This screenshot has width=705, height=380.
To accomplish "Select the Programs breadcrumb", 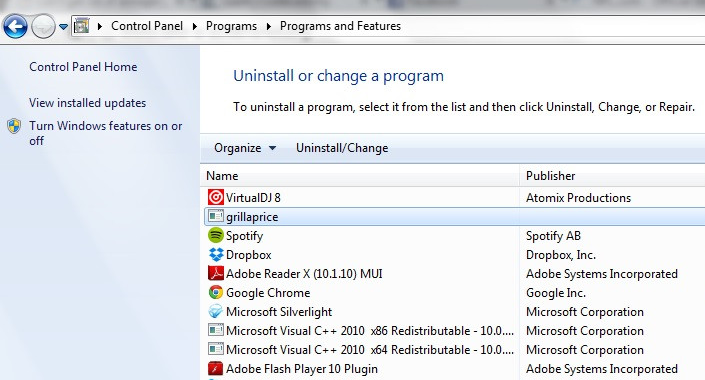I will click(x=231, y=26).
